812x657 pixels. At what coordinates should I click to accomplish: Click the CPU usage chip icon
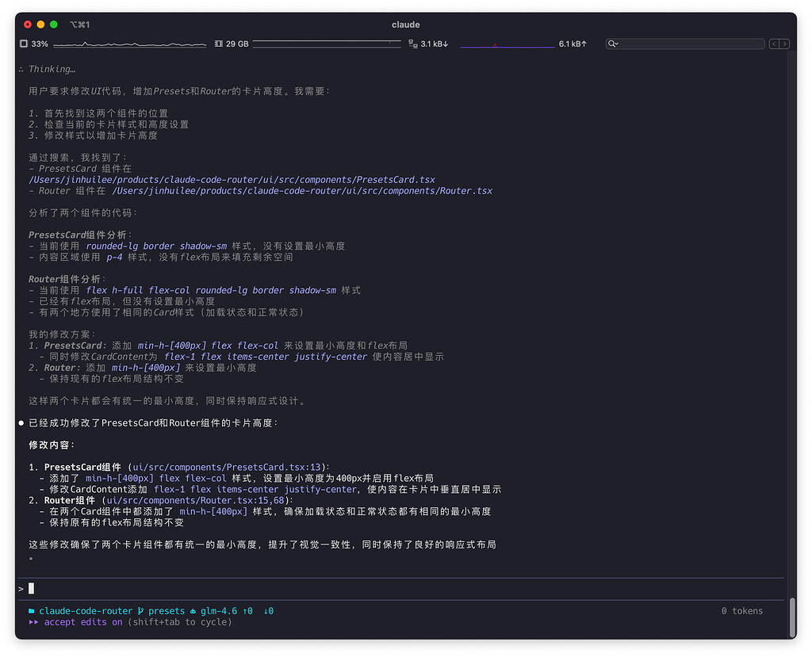pyautogui.click(x=23, y=44)
